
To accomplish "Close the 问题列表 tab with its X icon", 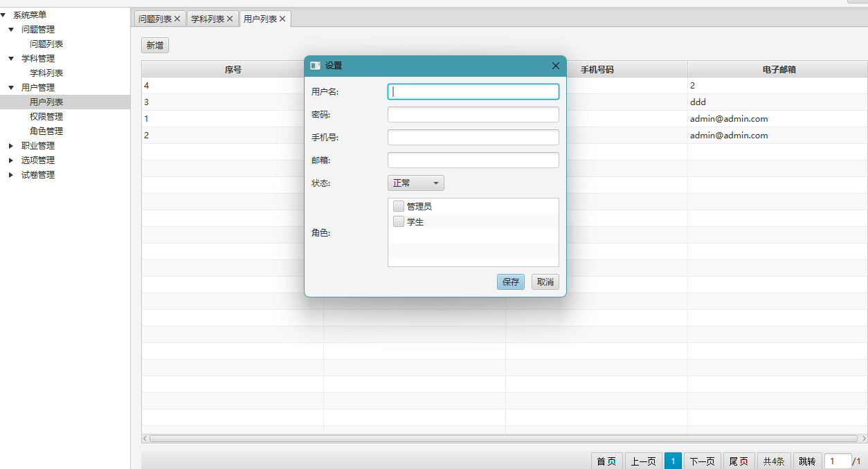I will pos(177,19).
